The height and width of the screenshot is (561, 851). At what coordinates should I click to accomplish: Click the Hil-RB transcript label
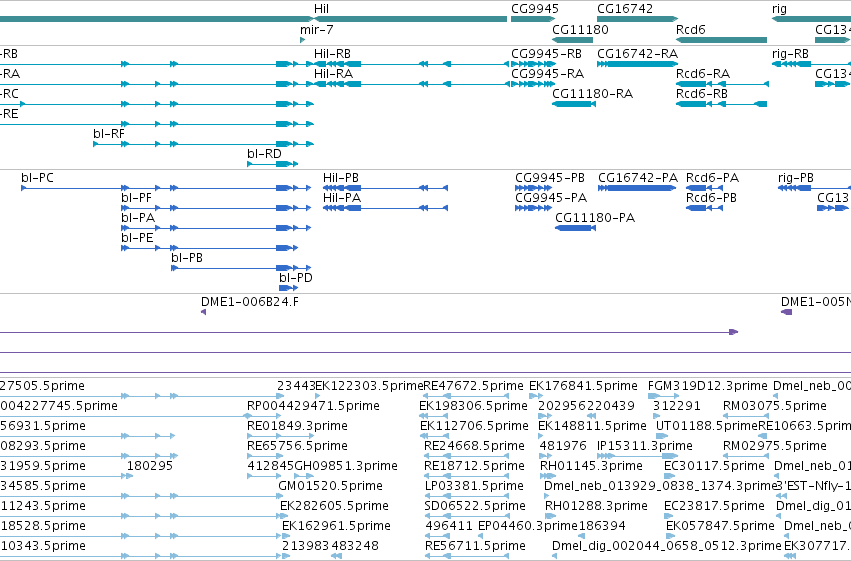(332, 54)
